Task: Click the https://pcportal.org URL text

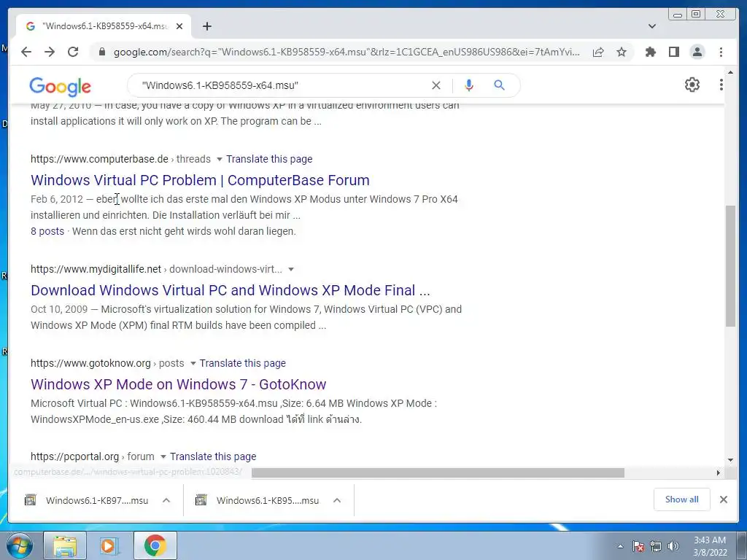Action: [75, 456]
